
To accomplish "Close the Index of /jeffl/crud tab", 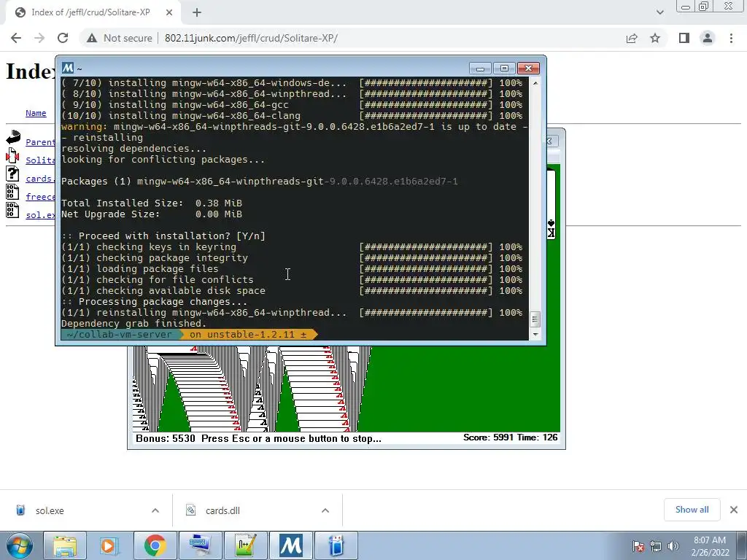I will tap(169, 13).
